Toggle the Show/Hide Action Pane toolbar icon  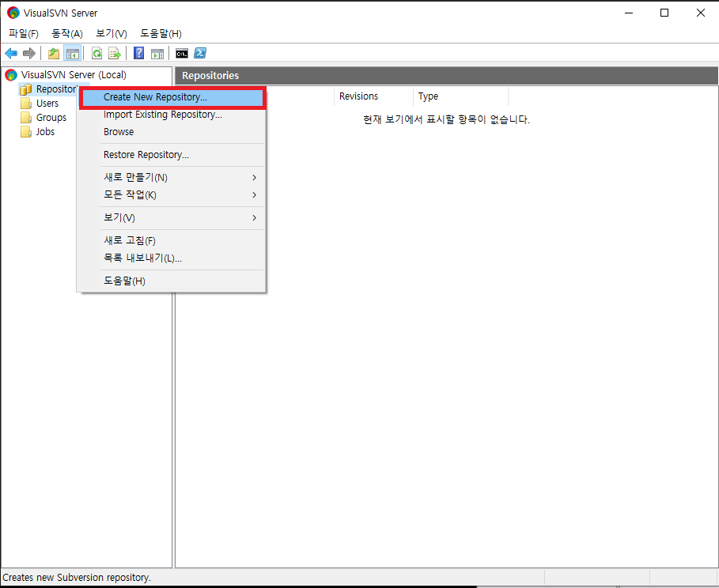[x=157, y=53]
